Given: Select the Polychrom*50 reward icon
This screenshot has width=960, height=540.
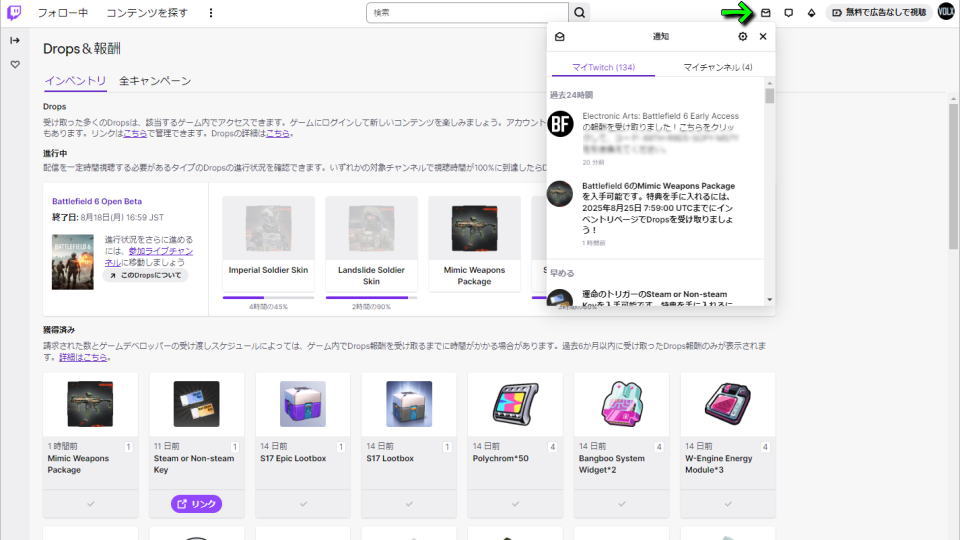Looking at the screenshot, I should pos(515,404).
